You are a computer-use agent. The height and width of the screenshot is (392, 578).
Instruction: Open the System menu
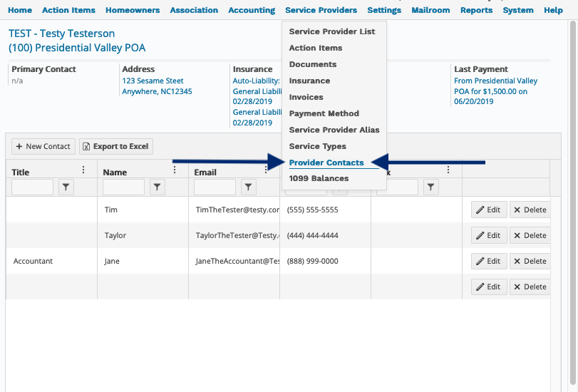point(518,10)
